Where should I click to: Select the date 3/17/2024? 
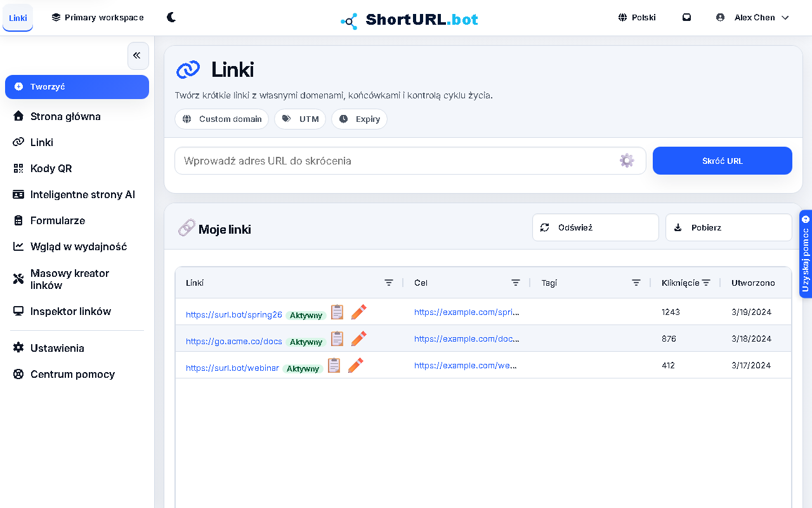751,365
